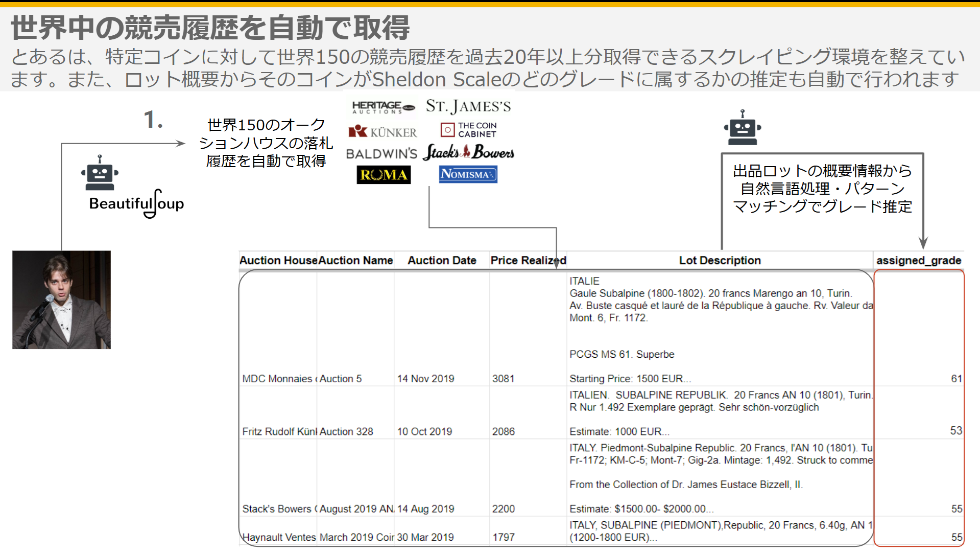Click the blue Nomisma logo
This screenshot has width=980, height=554.
pyautogui.click(x=468, y=174)
